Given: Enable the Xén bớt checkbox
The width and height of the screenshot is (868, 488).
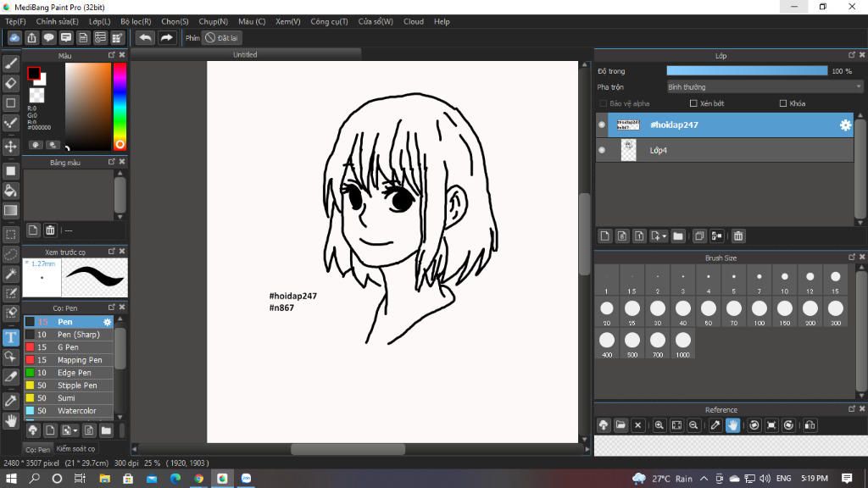Looking at the screenshot, I should pyautogui.click(x=693, y=103).
